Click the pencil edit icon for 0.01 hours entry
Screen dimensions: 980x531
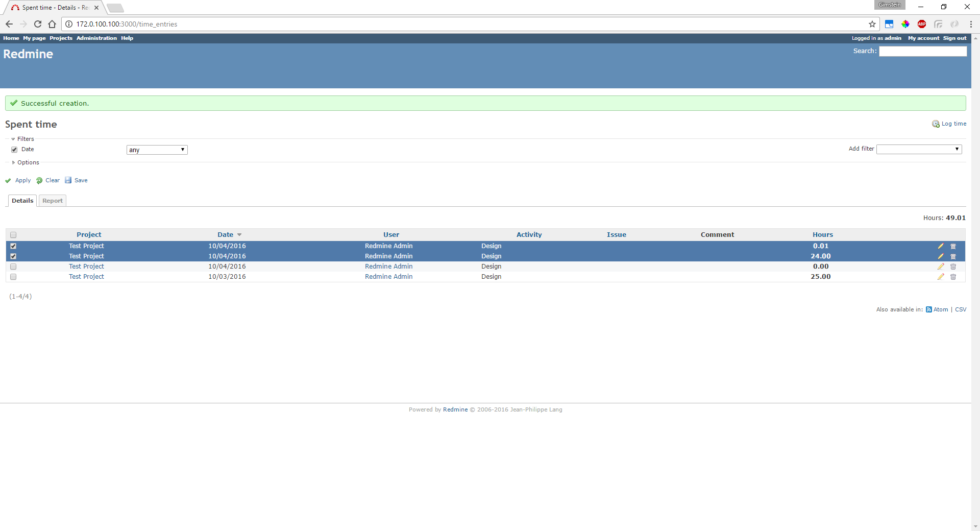click(x=940, y=246)
